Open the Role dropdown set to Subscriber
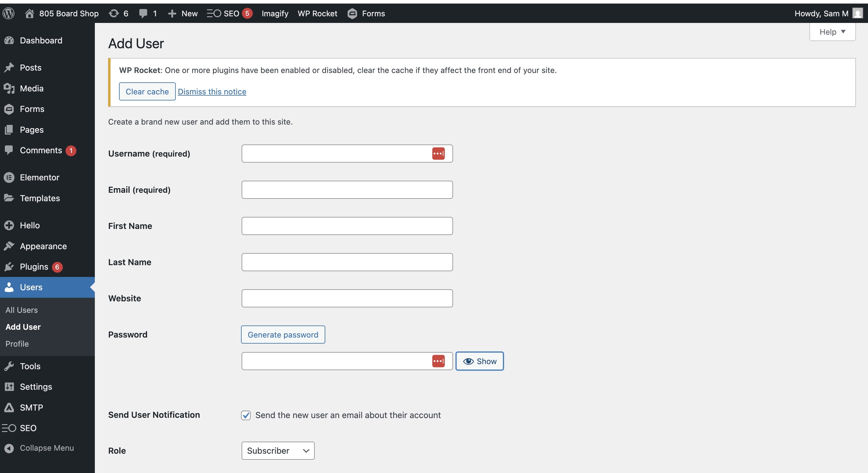The height and width of the screenshot is (473, 868). (278, 450)
